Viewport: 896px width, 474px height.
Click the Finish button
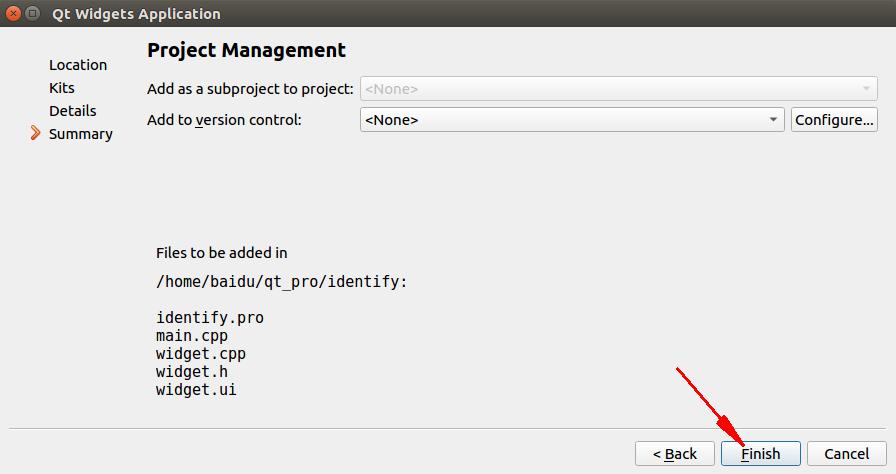761,454
